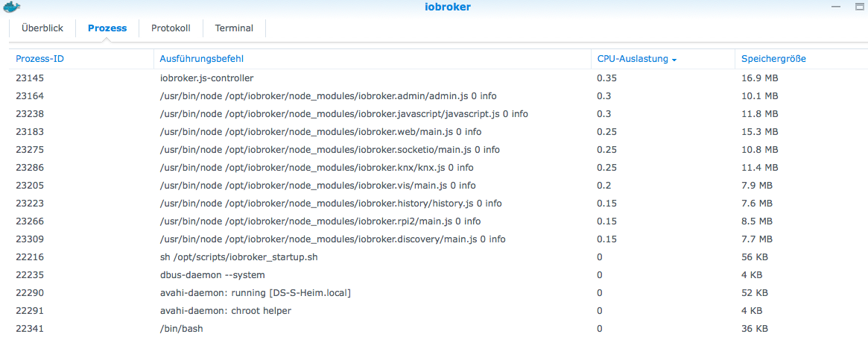
Task: Click process ID 23205
Action: click(30, 186)
